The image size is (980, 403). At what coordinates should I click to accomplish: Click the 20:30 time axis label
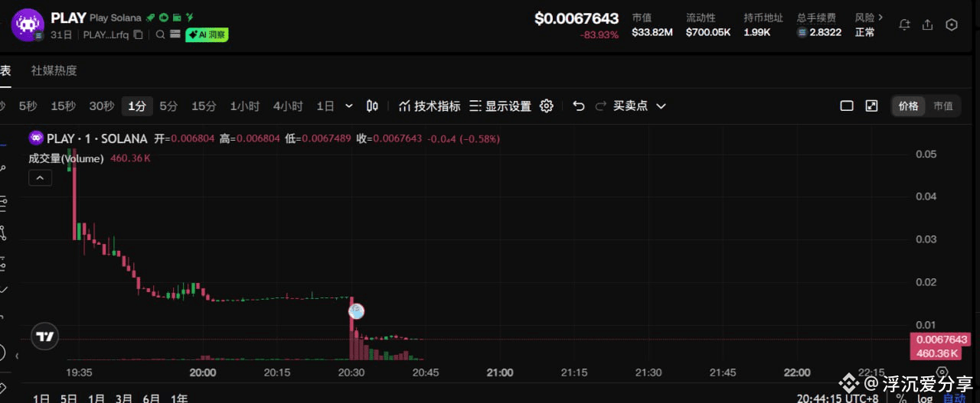[351, 372]
